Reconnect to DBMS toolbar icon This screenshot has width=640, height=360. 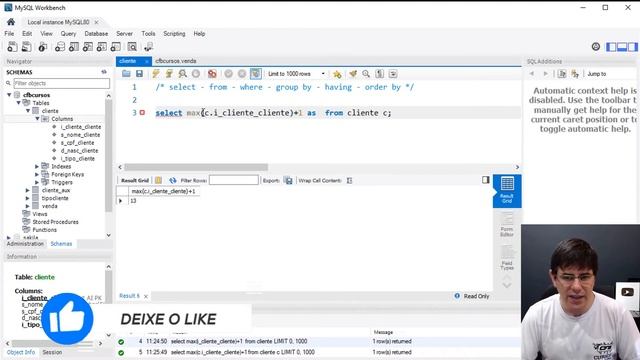tap(149, 47)
